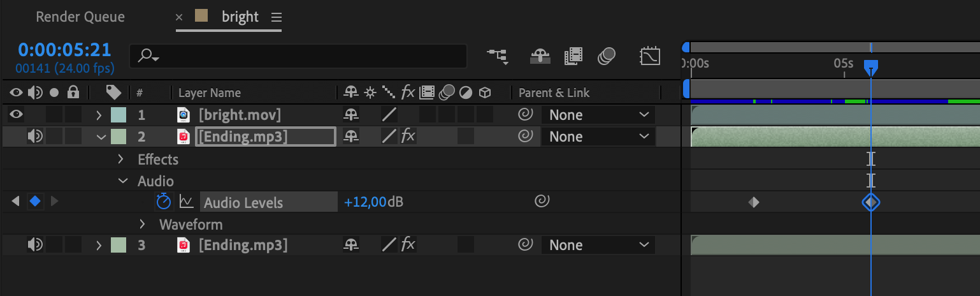This screenshot has width=980, height=296.
Task: Expand the Waveform section
Action: pos(144,225)
